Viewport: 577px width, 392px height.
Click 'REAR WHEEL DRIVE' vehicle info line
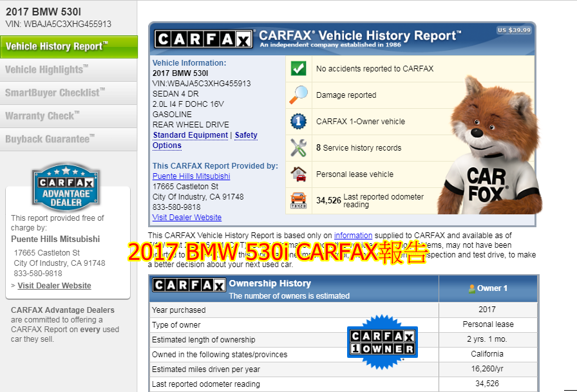(x=191, y=125)
